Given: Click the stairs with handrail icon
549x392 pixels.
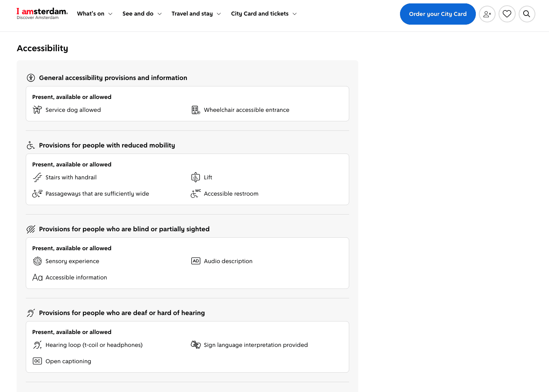Looking at the screenshot, I should point(37,177).
